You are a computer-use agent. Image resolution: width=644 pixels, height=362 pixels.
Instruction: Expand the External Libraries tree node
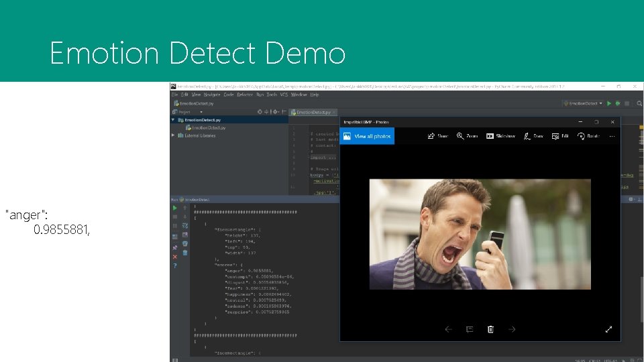173,135
